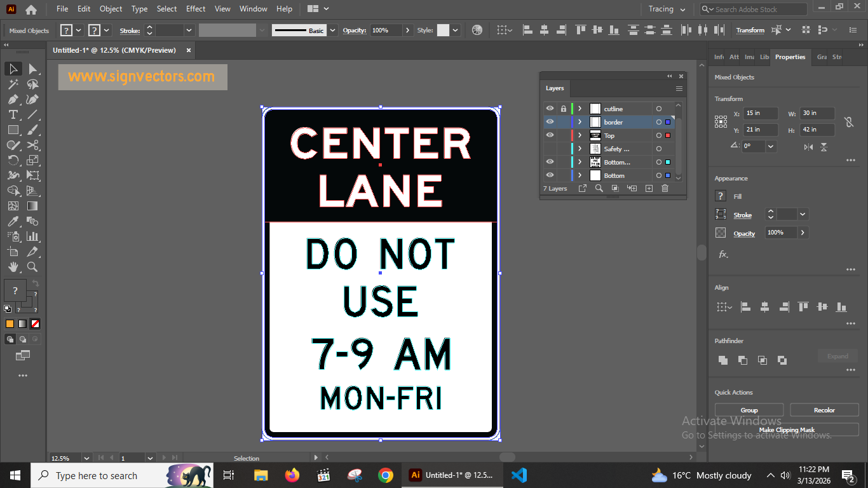This screenshot has height=488, width=868.
Task: Click the Style swatch in control bar
Action: pyautogui.click(x=443, y=30)
